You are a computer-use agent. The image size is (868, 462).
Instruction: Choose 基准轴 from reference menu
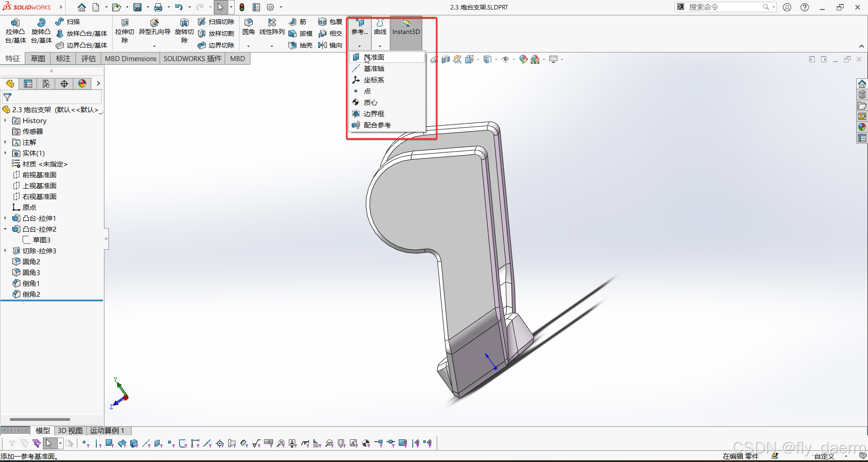pyautogui.click(x=387, y=69)
